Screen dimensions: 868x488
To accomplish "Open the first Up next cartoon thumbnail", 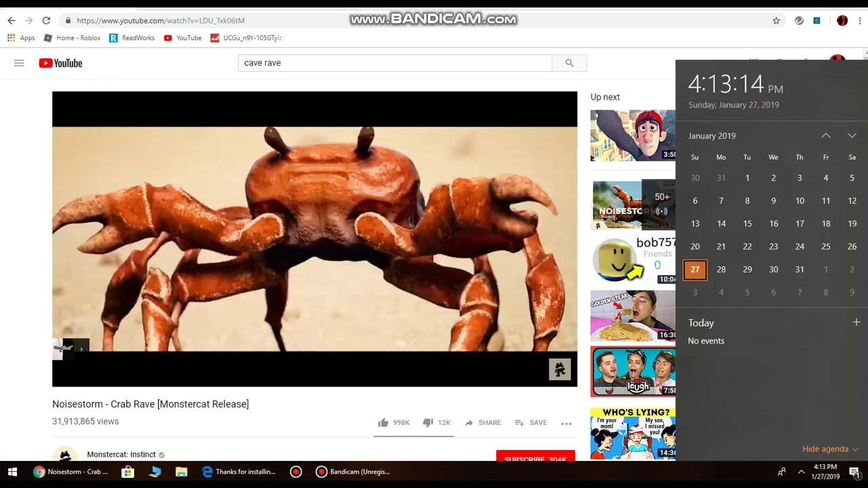I will pos(633,136).
